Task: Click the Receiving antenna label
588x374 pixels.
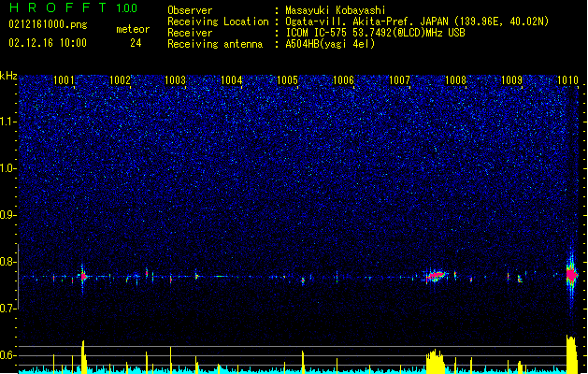Action: click(x=215, y=44)
